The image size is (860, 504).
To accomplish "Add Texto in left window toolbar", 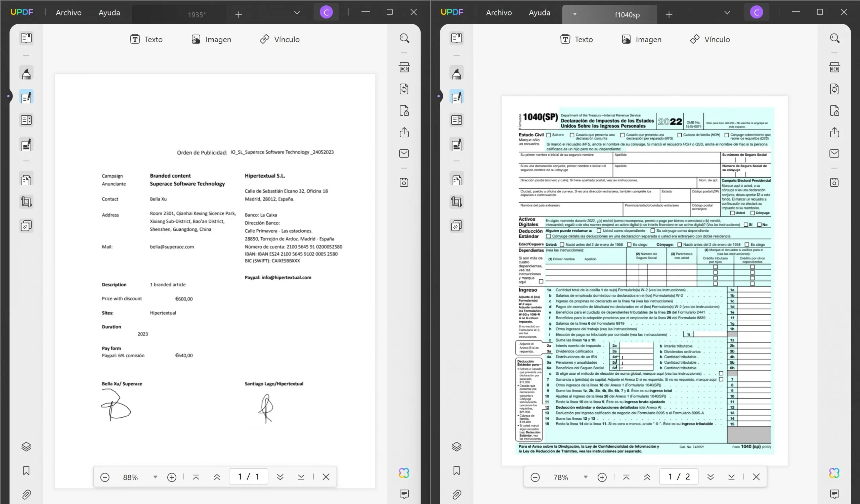I will coord(146,39).
